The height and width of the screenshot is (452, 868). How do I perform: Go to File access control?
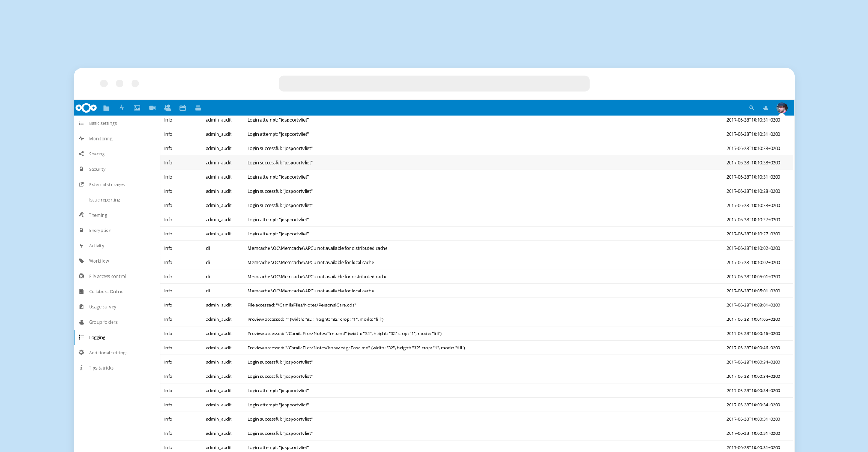pos(107,276)
